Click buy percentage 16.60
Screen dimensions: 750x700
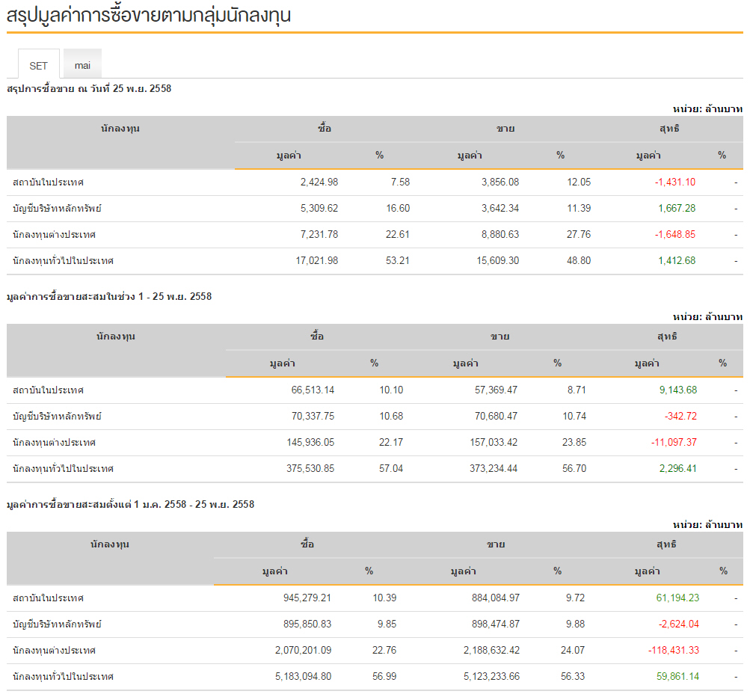398,209
